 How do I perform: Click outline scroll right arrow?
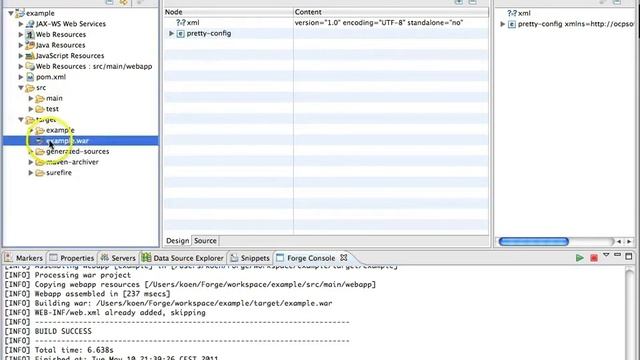[x=629, y=242]
